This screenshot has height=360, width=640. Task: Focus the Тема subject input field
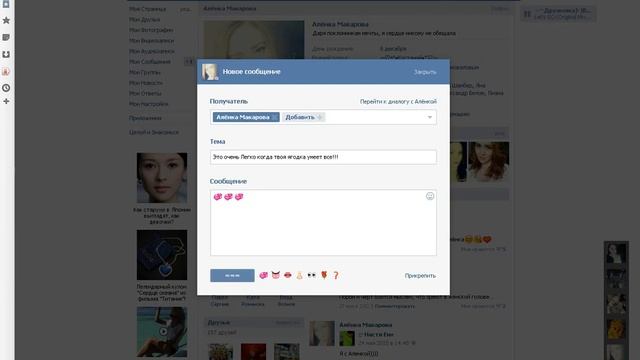(323, 157)
